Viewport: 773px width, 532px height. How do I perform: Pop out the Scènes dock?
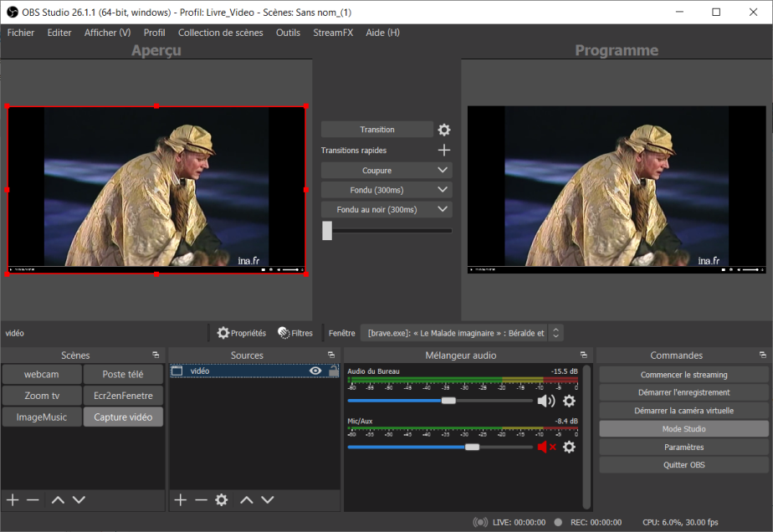[156, 355]
